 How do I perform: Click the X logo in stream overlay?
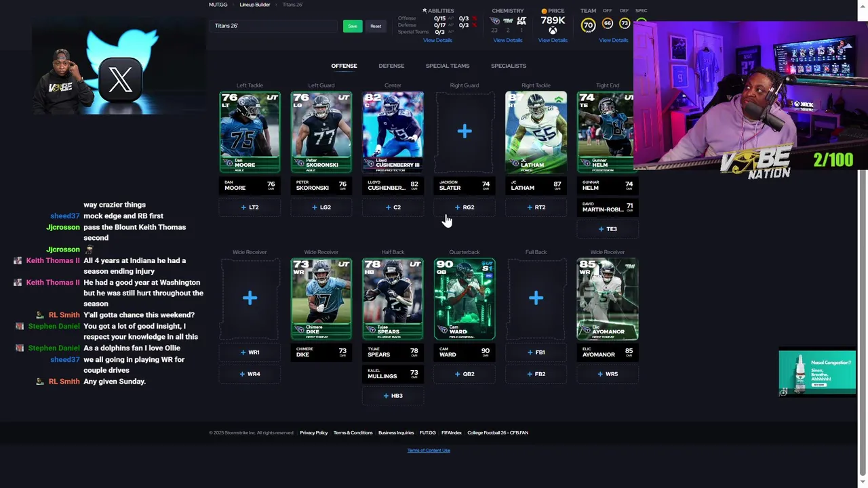(x=120, y=80)
